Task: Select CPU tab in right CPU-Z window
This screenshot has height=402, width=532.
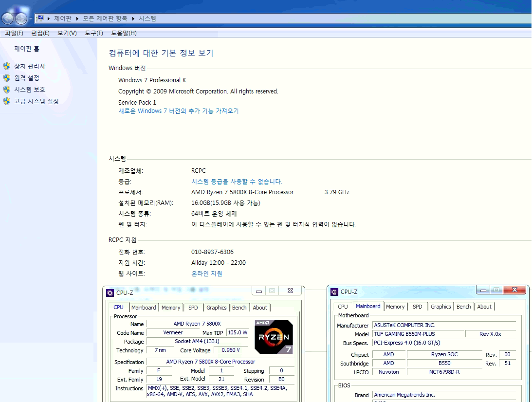Action: (x=343, y=307)
